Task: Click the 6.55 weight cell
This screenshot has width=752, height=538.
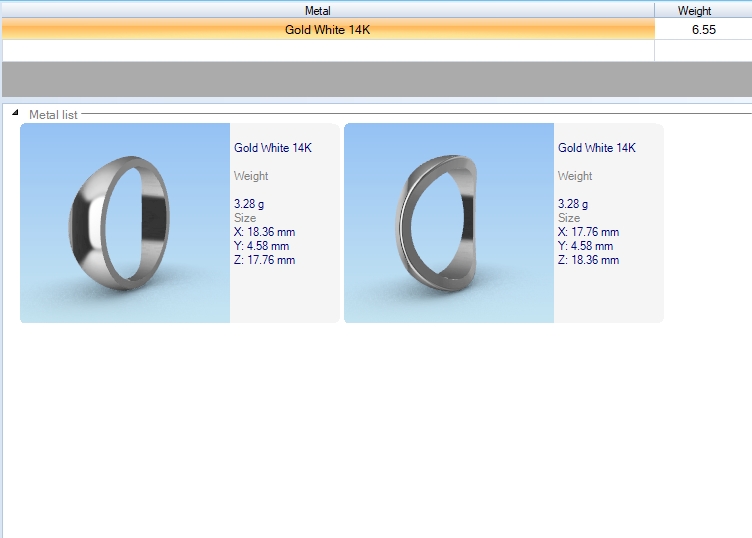Action: (703, 30)
